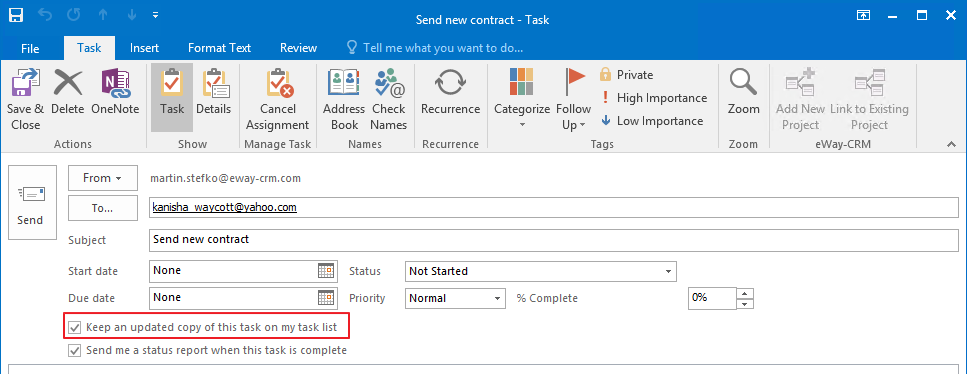Click Check Names

(x=389, y=99)
